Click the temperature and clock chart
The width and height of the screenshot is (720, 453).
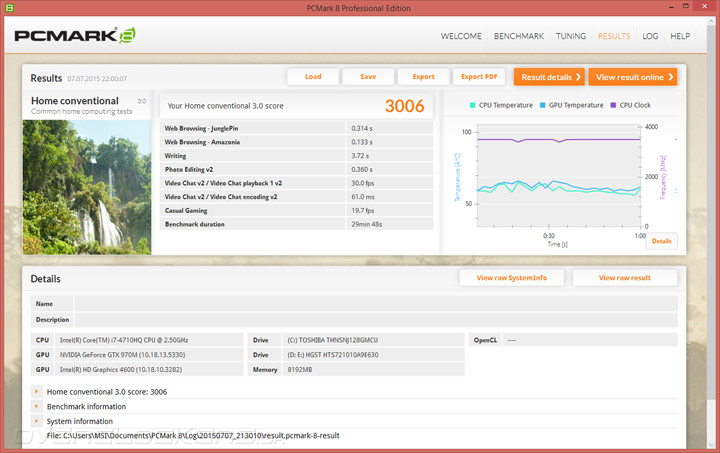(559, 175)
